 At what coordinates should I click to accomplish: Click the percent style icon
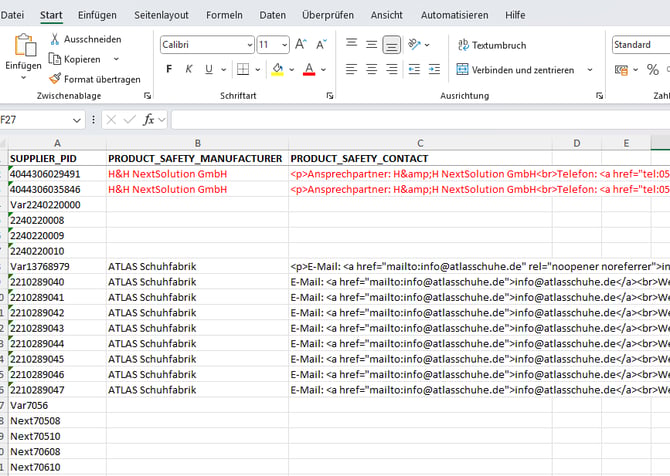(x=653, y=70)
